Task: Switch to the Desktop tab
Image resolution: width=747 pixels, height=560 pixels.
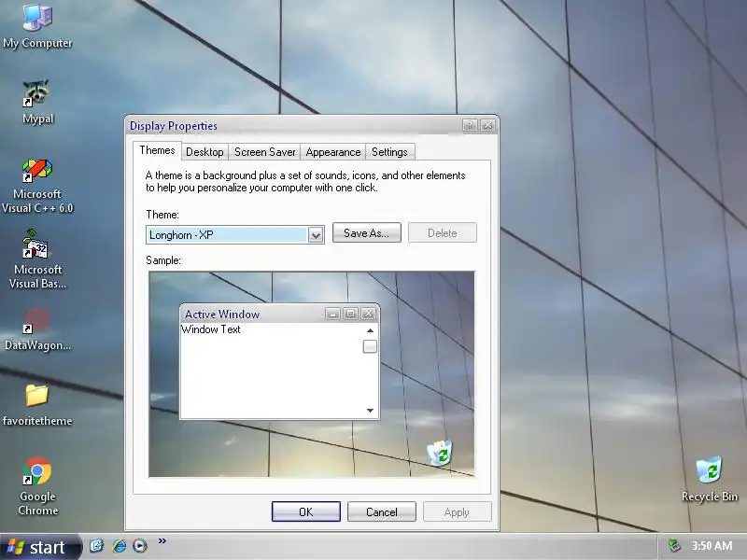Action: click(204, 152)
